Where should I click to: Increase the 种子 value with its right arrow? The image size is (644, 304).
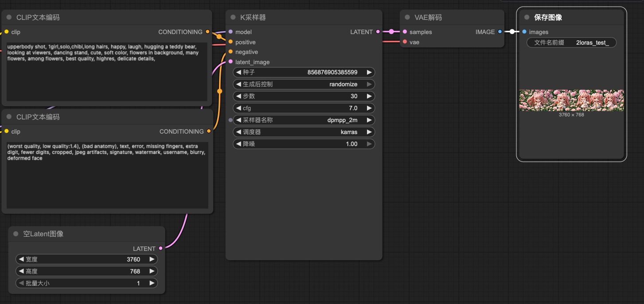pyautogui.click(x=369, y=72)
